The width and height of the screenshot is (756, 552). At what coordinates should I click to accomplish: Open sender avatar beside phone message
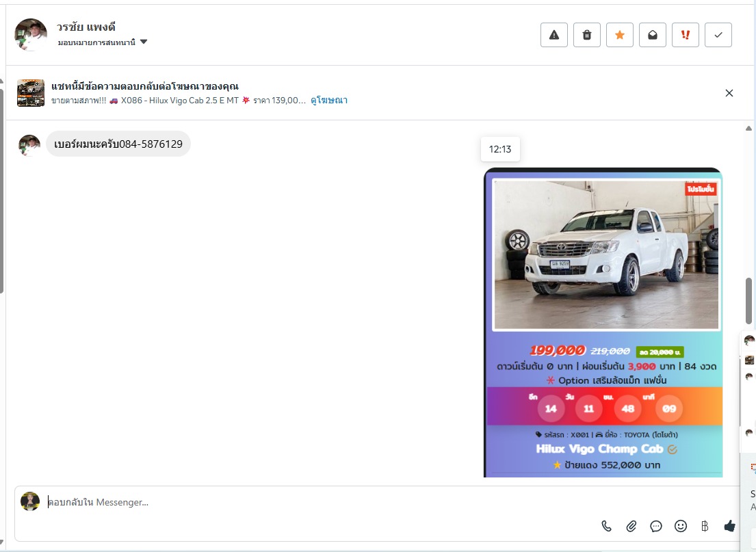[x=29, y=145]
